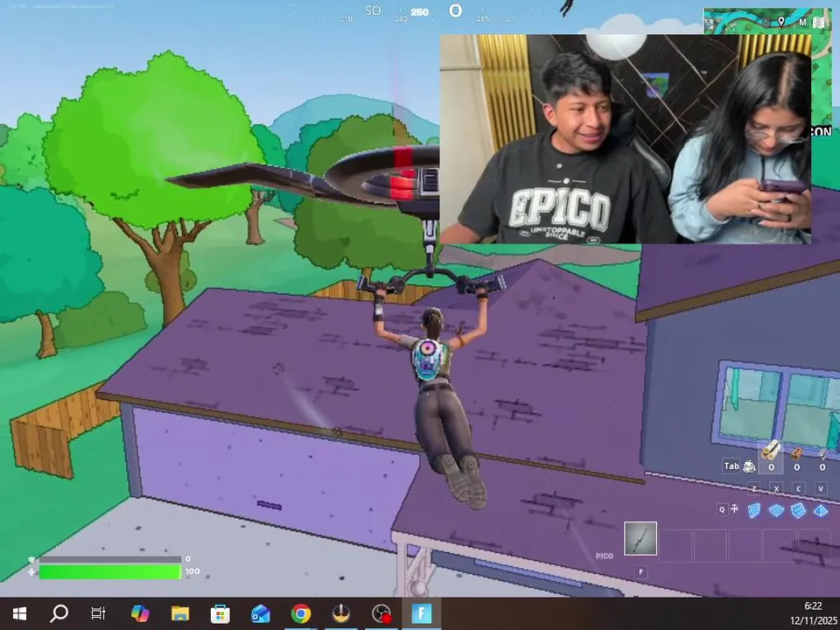Click the Tab key hint

[x=731, y=466]
